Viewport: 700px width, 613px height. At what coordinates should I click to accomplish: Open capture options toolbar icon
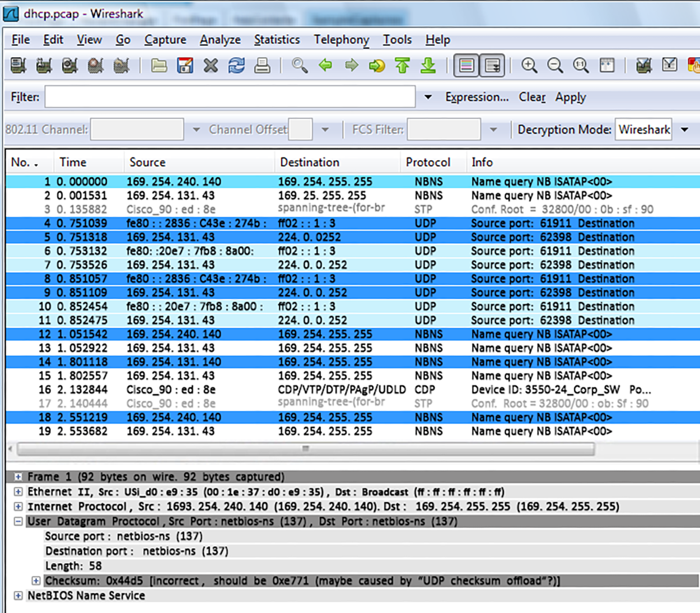[44, 66]
